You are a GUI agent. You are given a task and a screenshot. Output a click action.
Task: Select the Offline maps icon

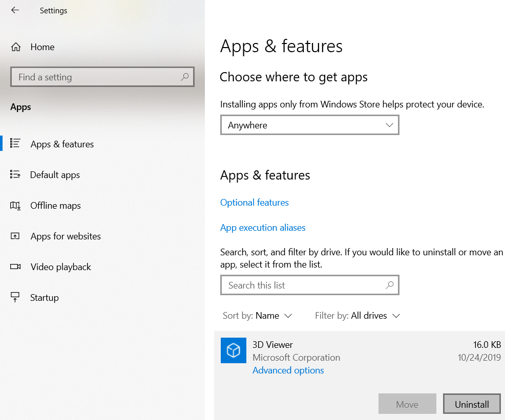click(x=15, y=205)
